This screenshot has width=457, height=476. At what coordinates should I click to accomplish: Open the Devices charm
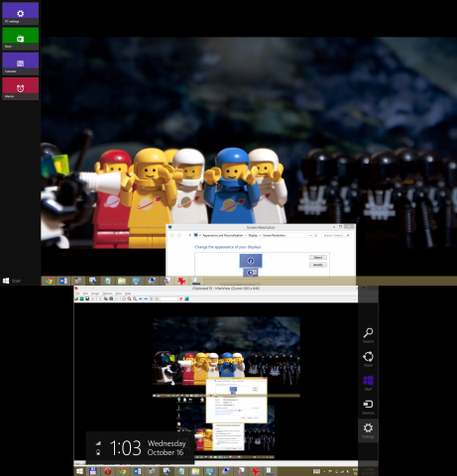(368, 407)
